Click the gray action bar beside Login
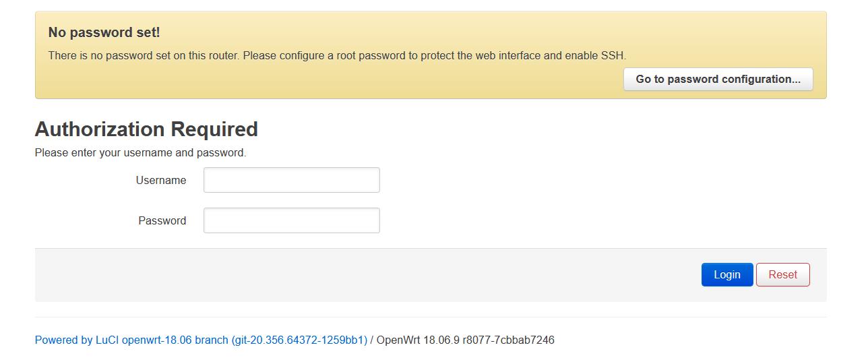Image resolution: width=868 pixels, height=364 pixels. click(364, 275)
